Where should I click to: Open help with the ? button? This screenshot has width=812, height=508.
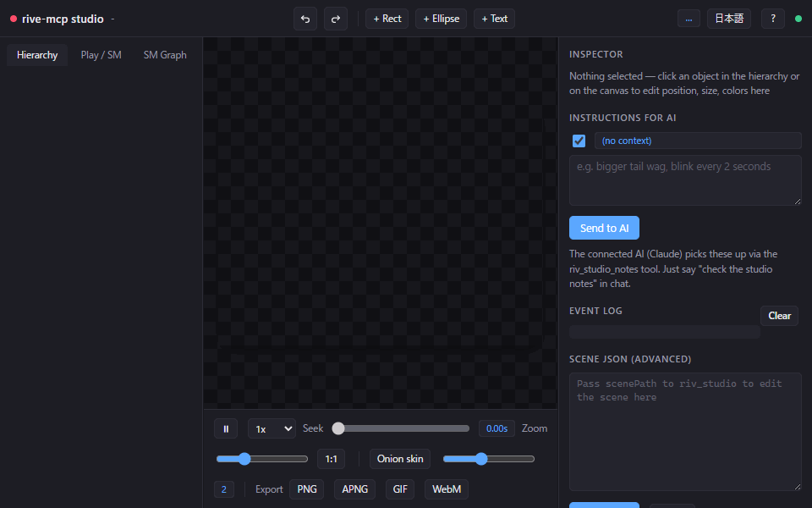coord(773,19)
